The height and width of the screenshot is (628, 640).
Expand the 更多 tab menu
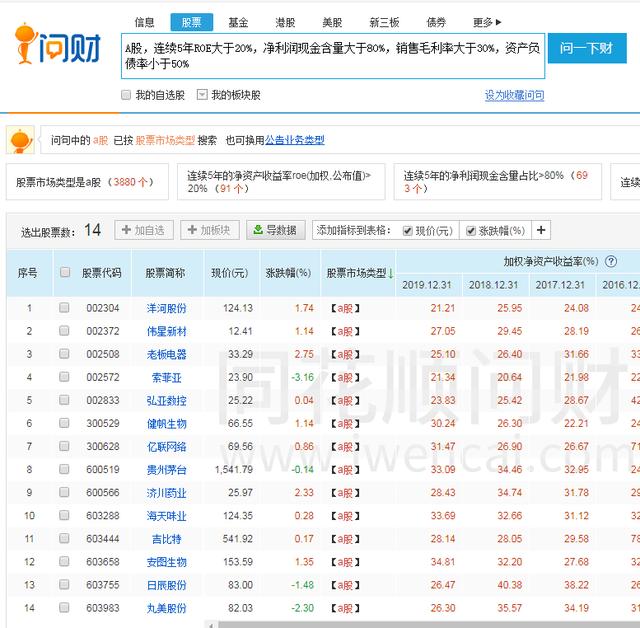pos(487,22)
